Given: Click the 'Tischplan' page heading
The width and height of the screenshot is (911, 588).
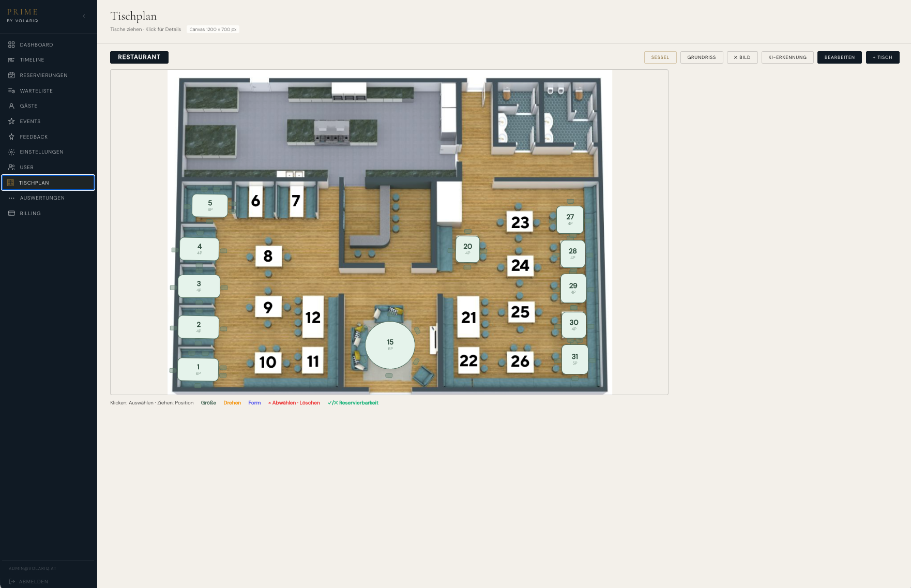Looking at the screenshot, I should click(x=133, y=17).
